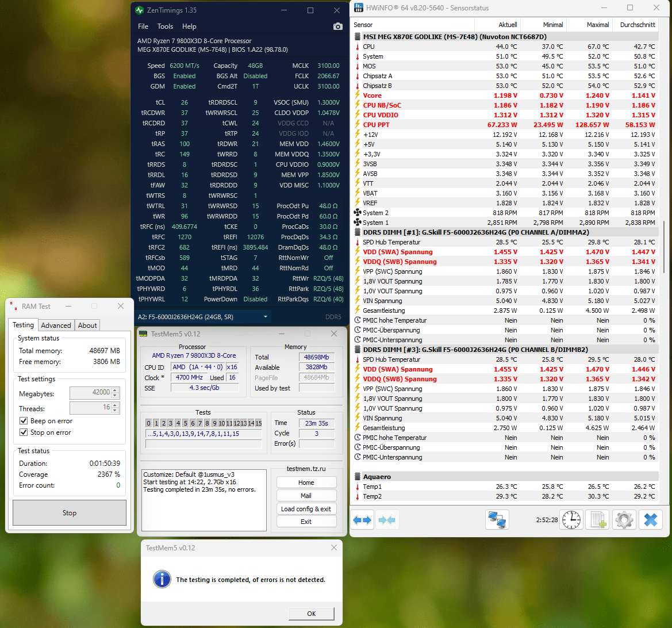Click HWiNFO expand columns arrows icon

click(x=362, y=520)
